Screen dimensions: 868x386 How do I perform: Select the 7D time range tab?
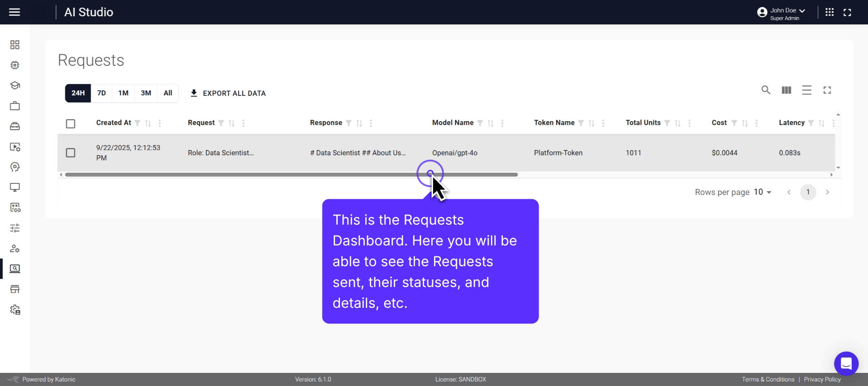click(x=101, y=93)
